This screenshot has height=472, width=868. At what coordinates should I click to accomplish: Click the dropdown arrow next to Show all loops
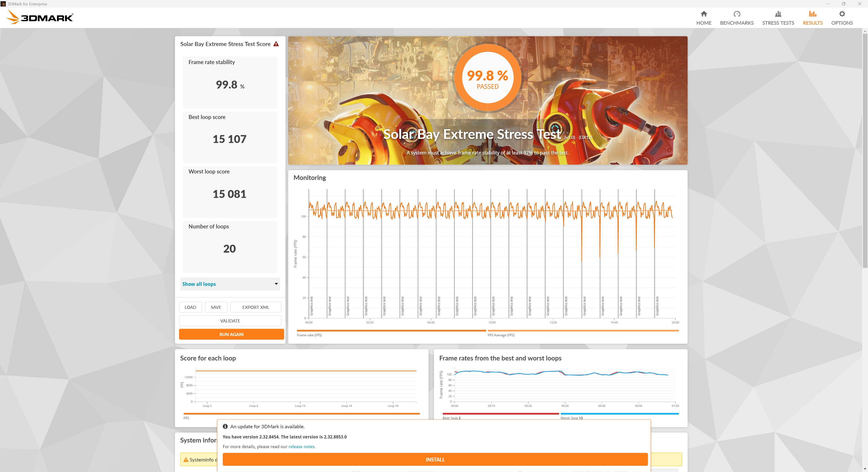click(276, 284)
